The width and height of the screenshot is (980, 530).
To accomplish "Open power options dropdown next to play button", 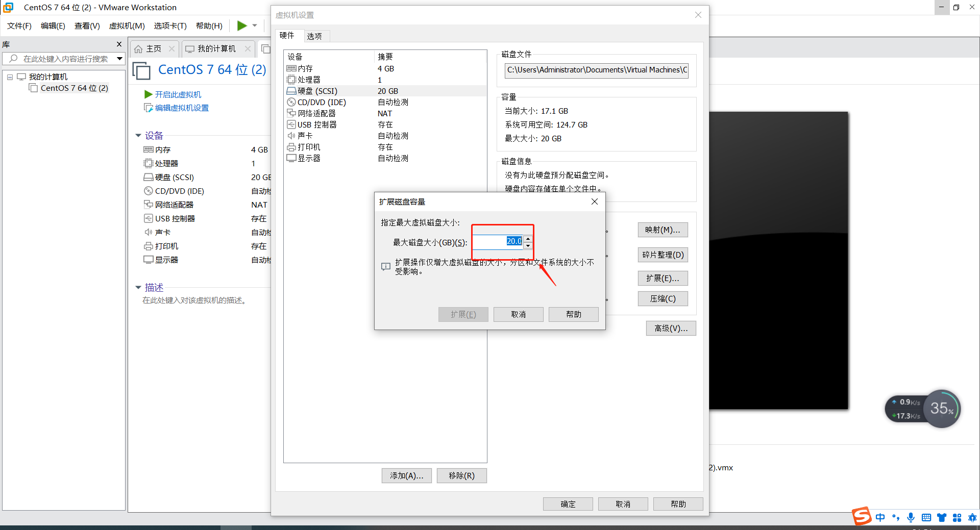I will pyautogui.click(x=255, y=26).
